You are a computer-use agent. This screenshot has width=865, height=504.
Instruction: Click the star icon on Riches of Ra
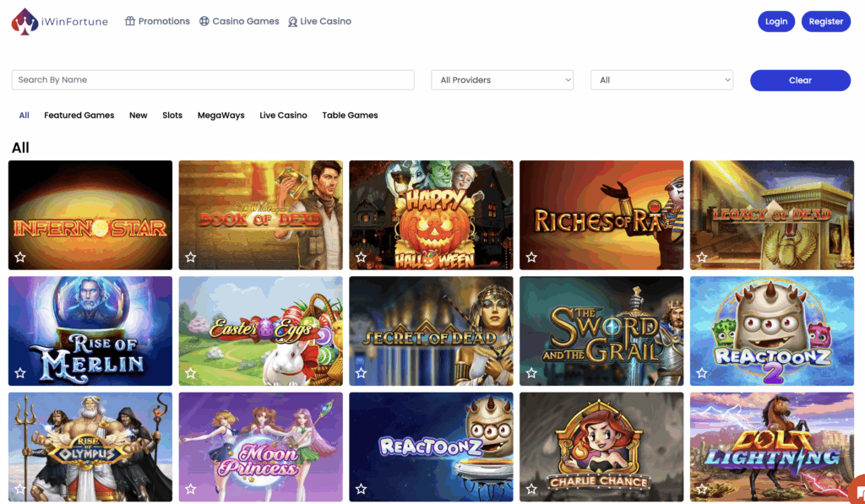point(531,256)
